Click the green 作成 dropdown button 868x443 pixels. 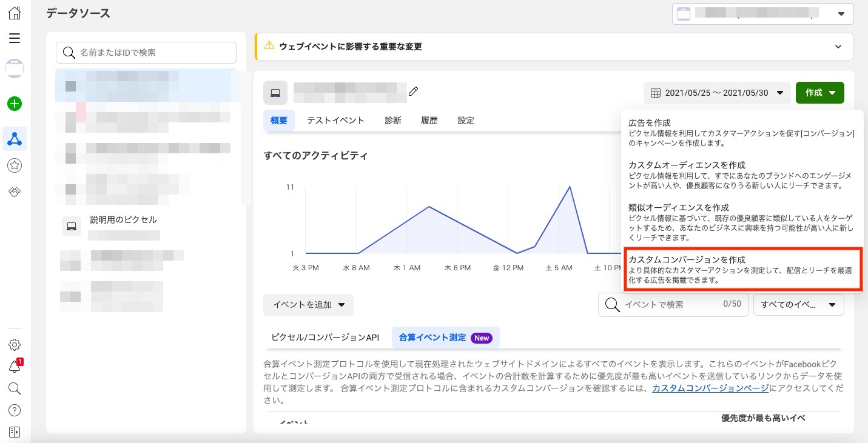point(820,93)
